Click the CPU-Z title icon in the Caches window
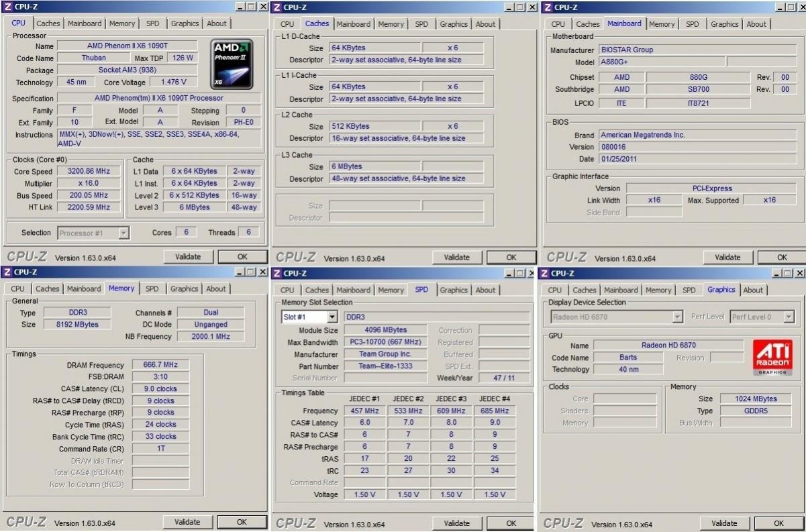This screenshot has height=532, width=806. tap(277, 7)
